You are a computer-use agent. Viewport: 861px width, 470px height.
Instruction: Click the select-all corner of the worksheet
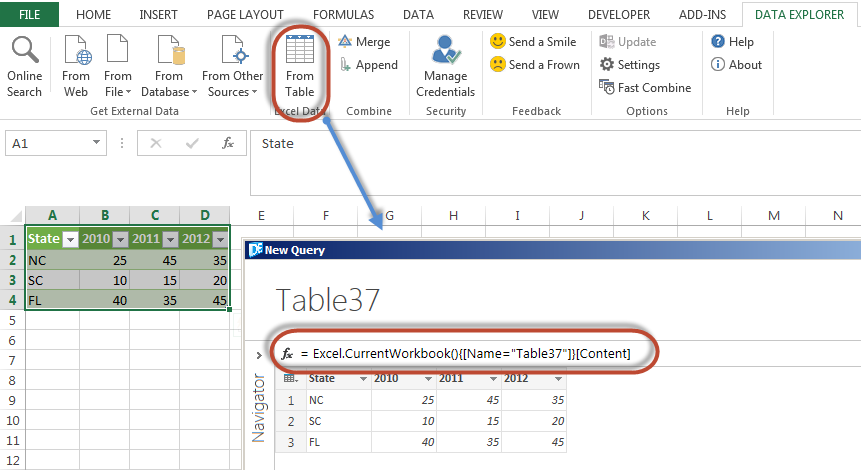point(15,215)
